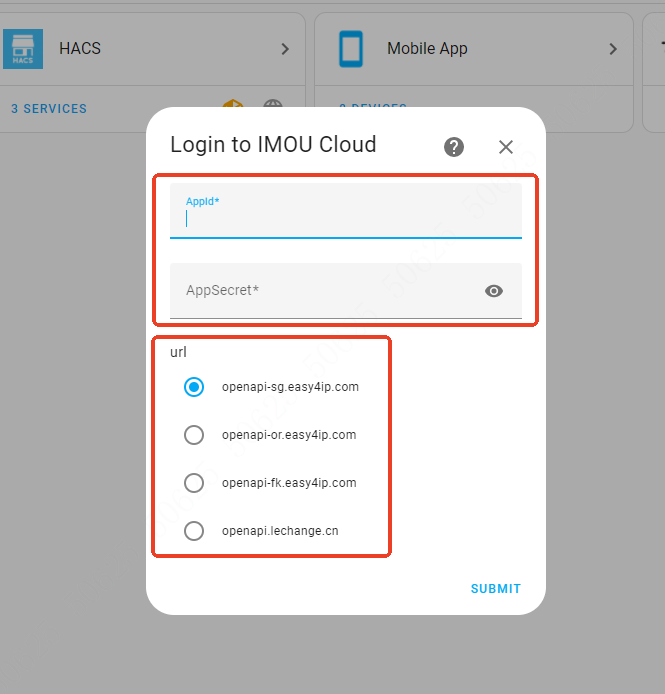Viewport: 665px width, 694px height.
Task: Submit the IMOU Cloud login form
Action: tap(496, 589)
